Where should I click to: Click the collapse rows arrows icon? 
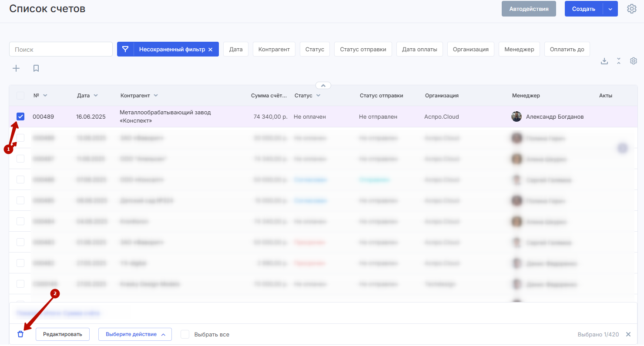(619, 61)
